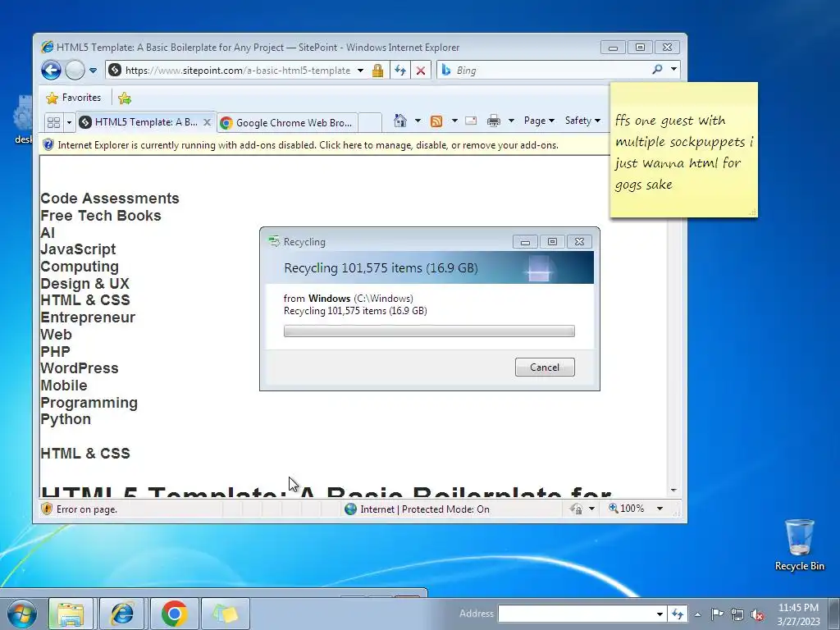Open Quick Tabs grid icon
Viewport: 840px width, 630px height.
(x=53, y=123)
